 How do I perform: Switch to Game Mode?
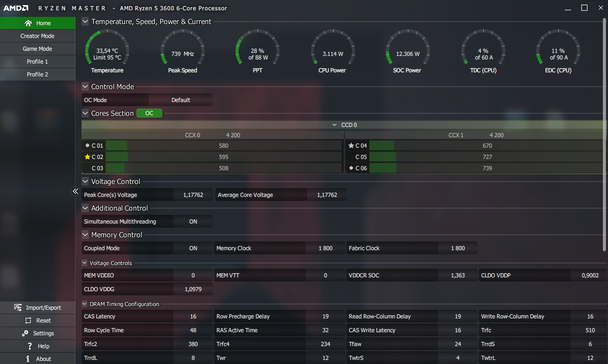coord(37,49)
